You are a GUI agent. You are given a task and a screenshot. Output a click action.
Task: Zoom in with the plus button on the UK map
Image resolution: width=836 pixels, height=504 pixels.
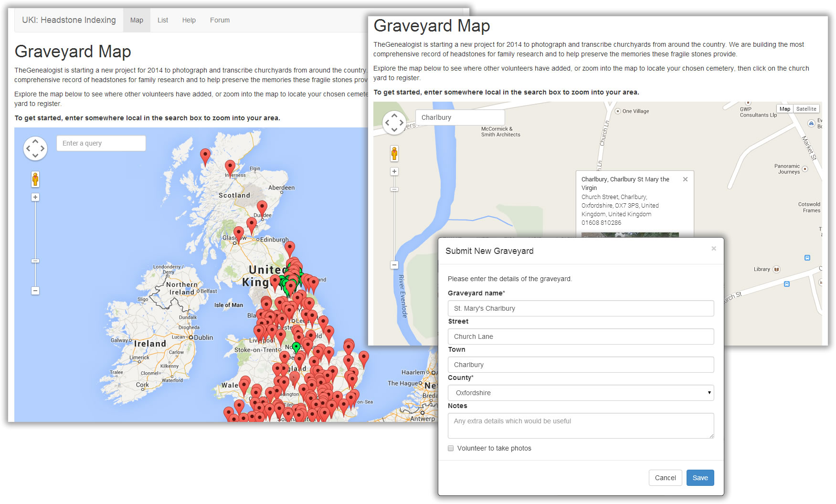click(35, 197)
